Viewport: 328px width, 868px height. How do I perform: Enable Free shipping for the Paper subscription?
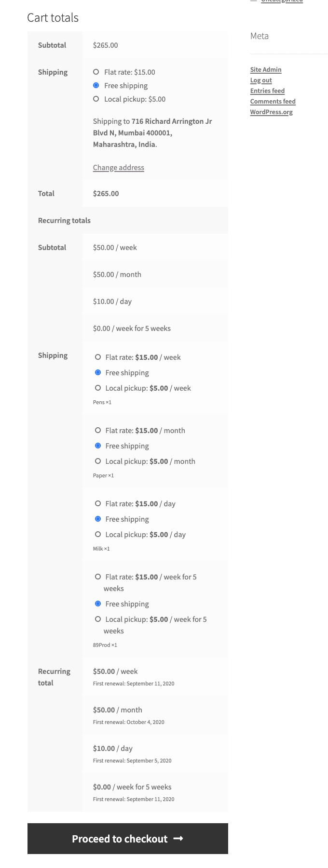click(98, 446)
